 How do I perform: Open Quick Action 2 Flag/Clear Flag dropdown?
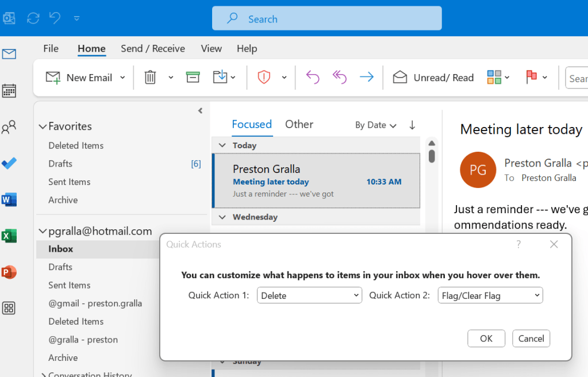click(x=490, y=295)
